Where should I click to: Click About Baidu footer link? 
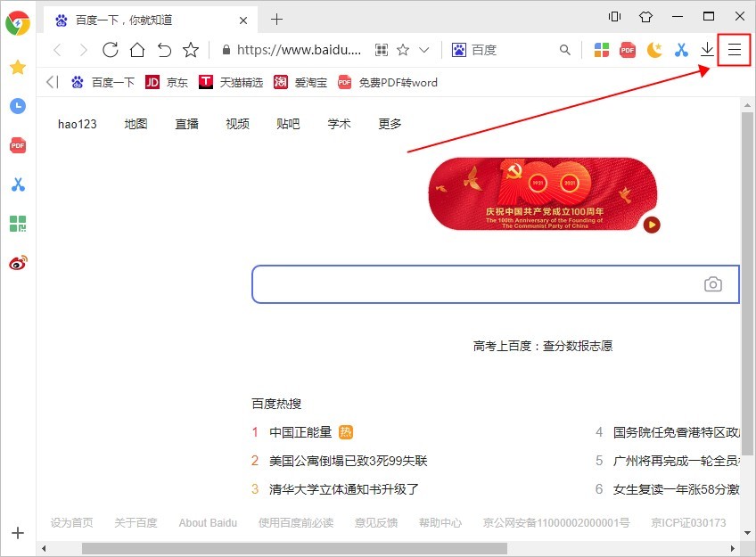click(208, 523)
